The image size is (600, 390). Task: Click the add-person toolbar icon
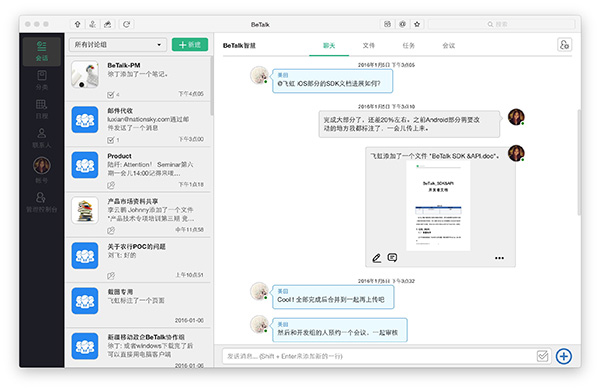tap(93, 24)
